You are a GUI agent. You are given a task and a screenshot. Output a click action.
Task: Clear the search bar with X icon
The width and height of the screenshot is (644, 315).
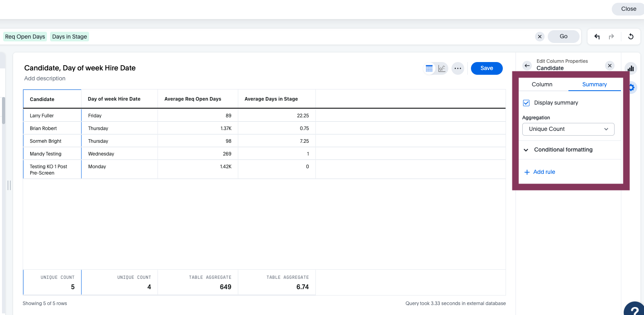[x=540, y=37]
